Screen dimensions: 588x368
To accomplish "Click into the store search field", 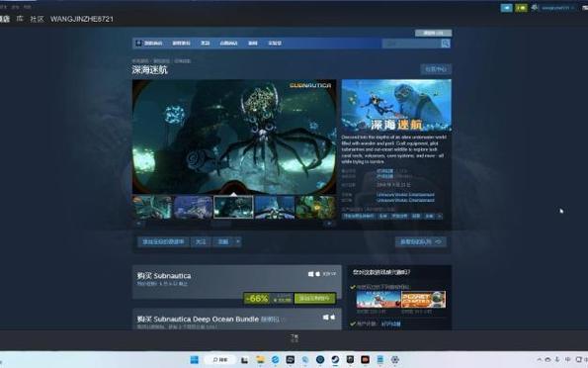I will [411, 44].
